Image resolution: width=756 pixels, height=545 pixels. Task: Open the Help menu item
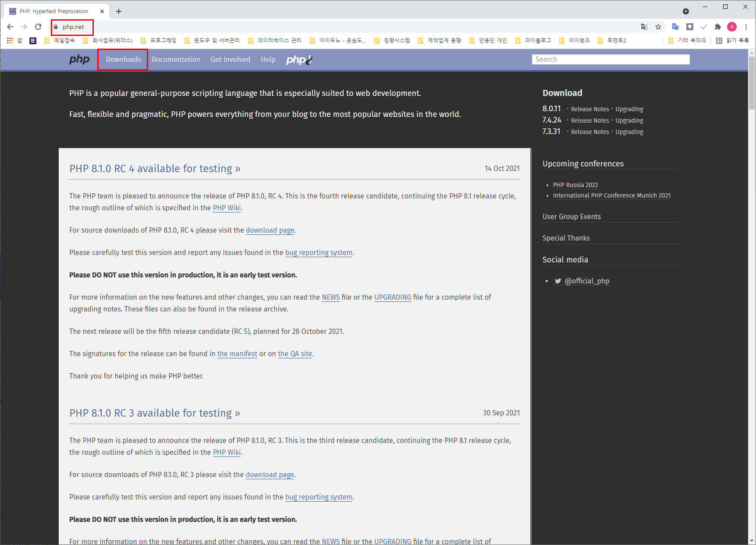tap(268, 60)
